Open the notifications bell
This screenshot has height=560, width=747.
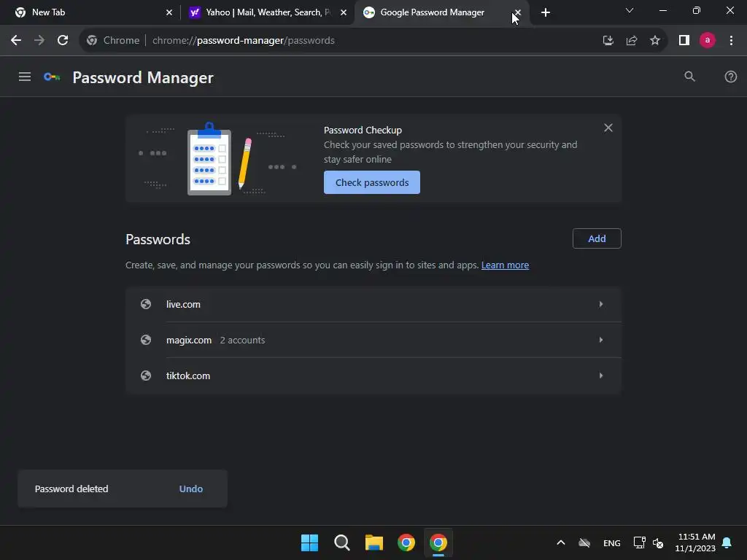point(727,542)
